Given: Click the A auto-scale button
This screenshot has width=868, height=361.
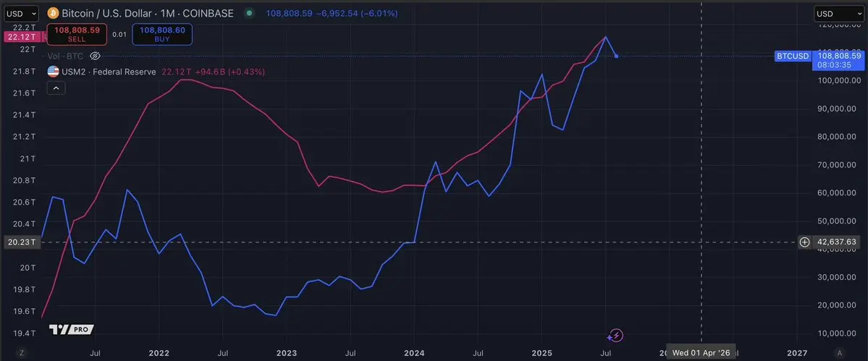Looking at the screenshot, I should 840,353.
